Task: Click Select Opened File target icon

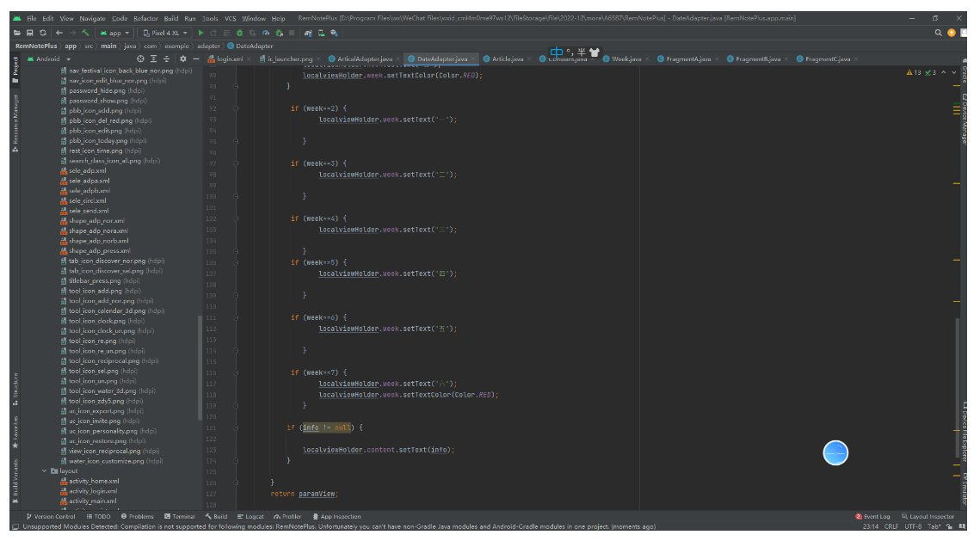Action: (141, 58)
